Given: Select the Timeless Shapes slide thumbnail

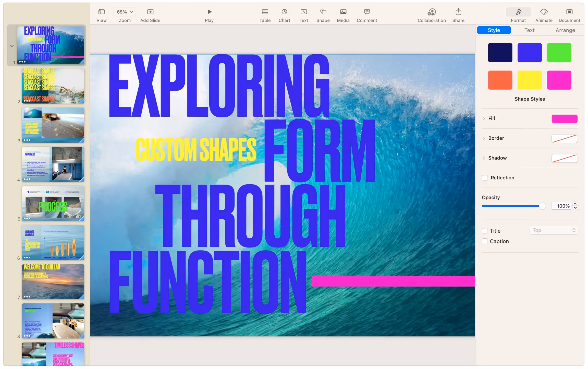Looking at the screenshot, I should pos(53,354).
